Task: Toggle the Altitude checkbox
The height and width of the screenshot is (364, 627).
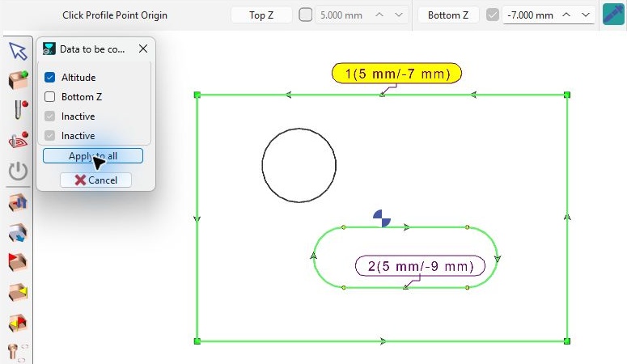Action: pos(49,77)
